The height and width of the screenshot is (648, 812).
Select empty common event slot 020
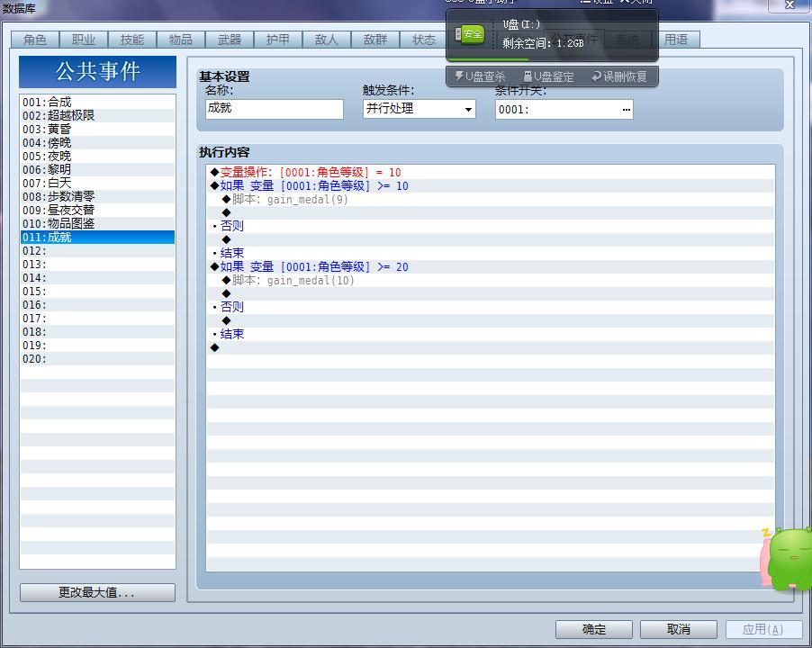click(x=97, y=358)
